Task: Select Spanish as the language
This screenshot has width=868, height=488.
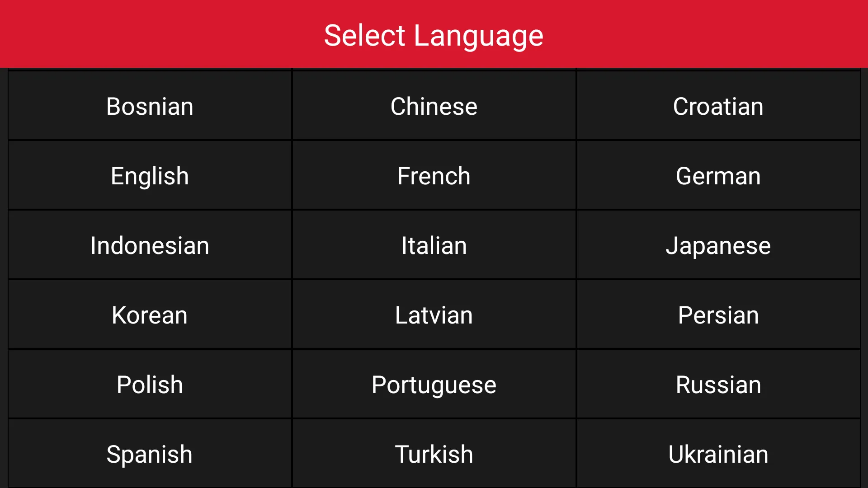Action: point(150,454)
